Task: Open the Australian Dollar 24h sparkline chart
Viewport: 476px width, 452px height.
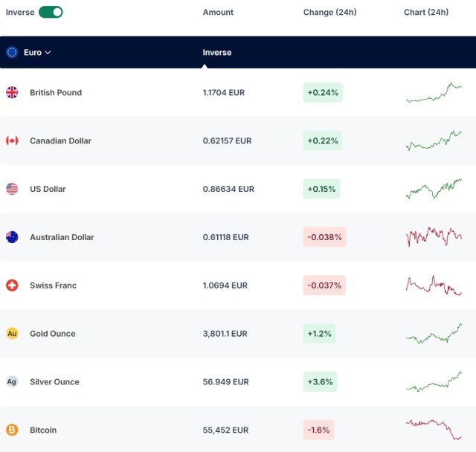Action: 434,237
